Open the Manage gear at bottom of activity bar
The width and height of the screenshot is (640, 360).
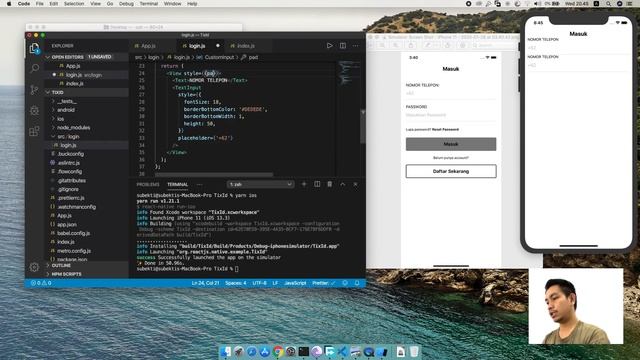click(34, 267)
